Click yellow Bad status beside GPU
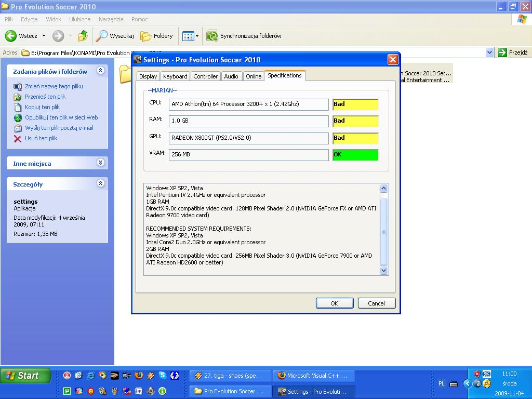 coord(355,138)
